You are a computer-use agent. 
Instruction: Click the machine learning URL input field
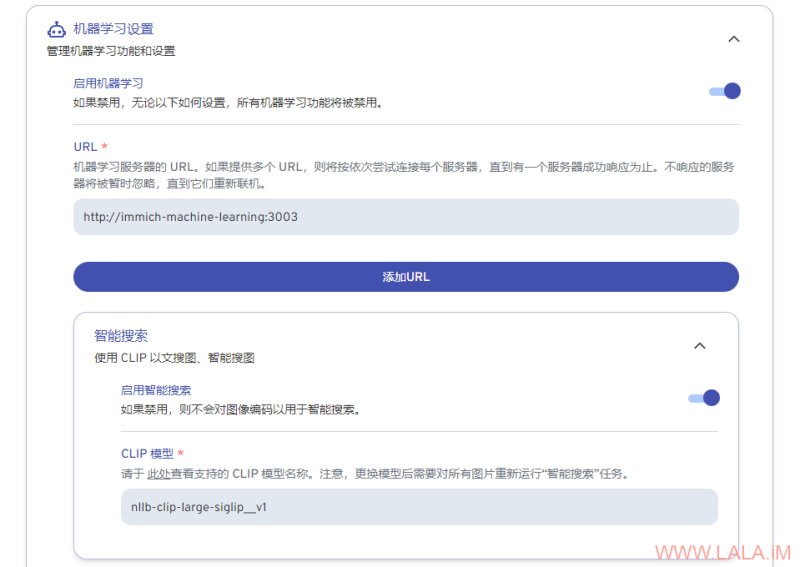point(406,217)
